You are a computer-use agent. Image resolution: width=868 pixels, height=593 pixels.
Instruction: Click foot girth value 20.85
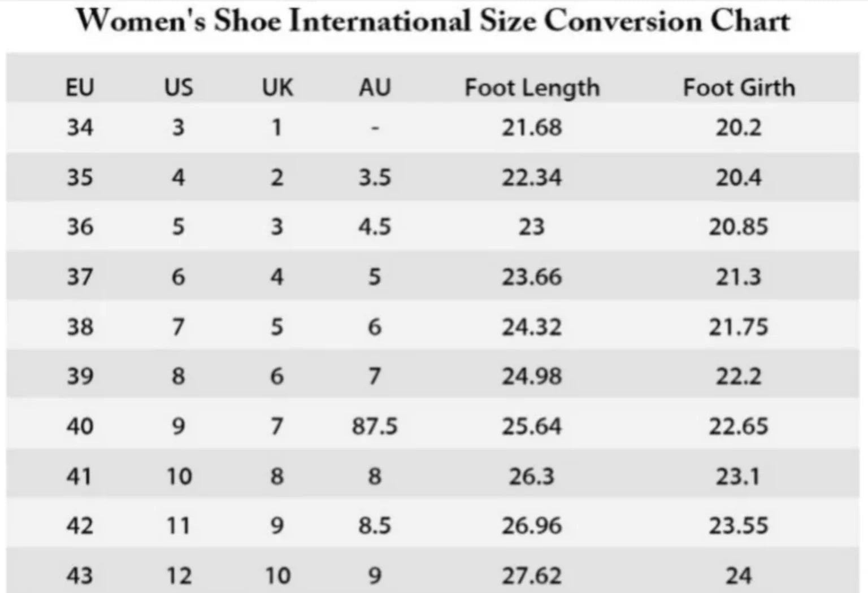739,227
